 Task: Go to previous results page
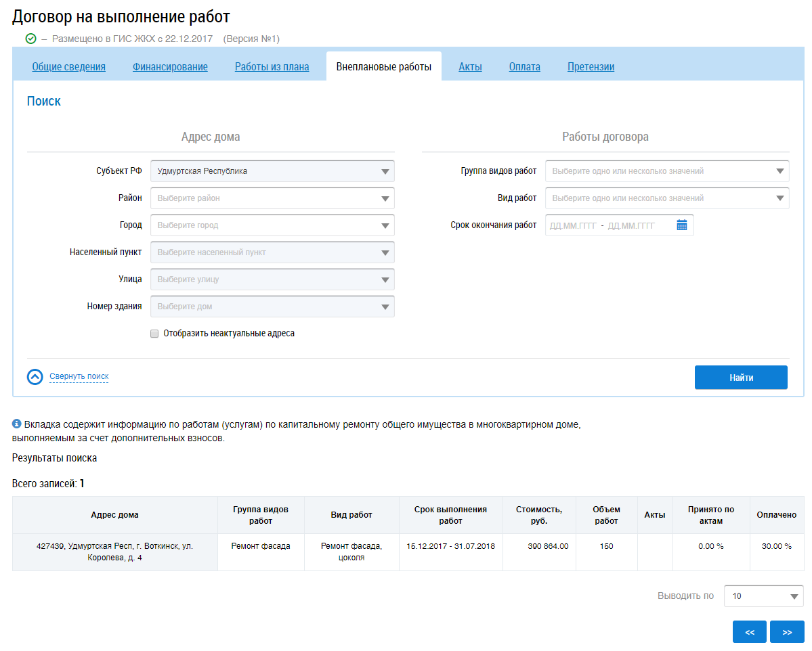[x=749, y=632]
